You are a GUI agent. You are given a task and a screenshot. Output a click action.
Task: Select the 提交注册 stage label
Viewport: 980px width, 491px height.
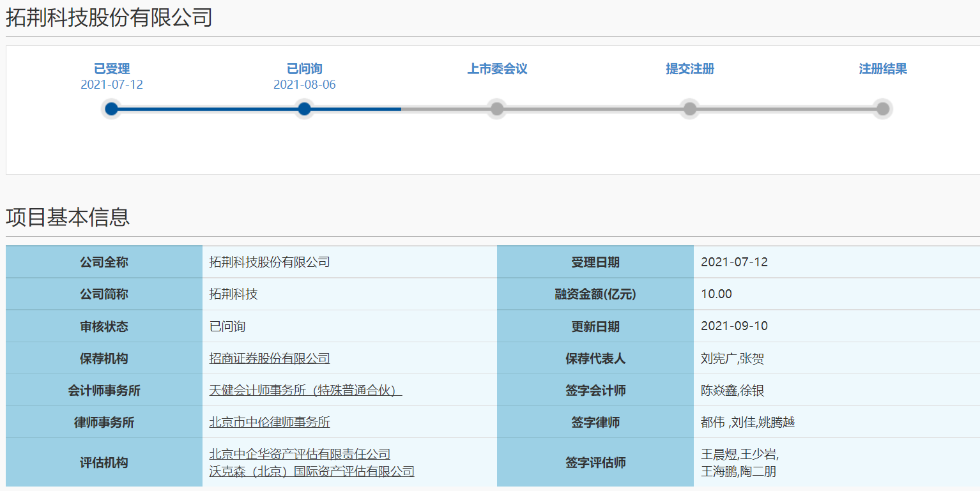[690, 69]
